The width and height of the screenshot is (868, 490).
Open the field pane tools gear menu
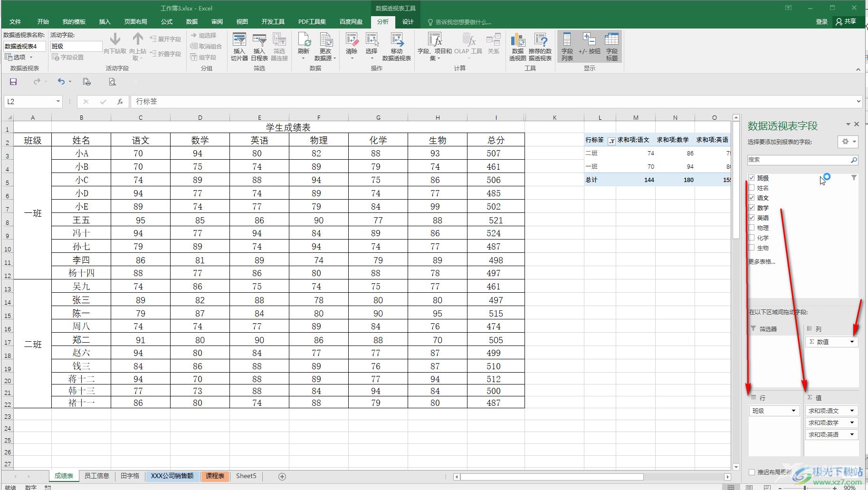[848, 142]
